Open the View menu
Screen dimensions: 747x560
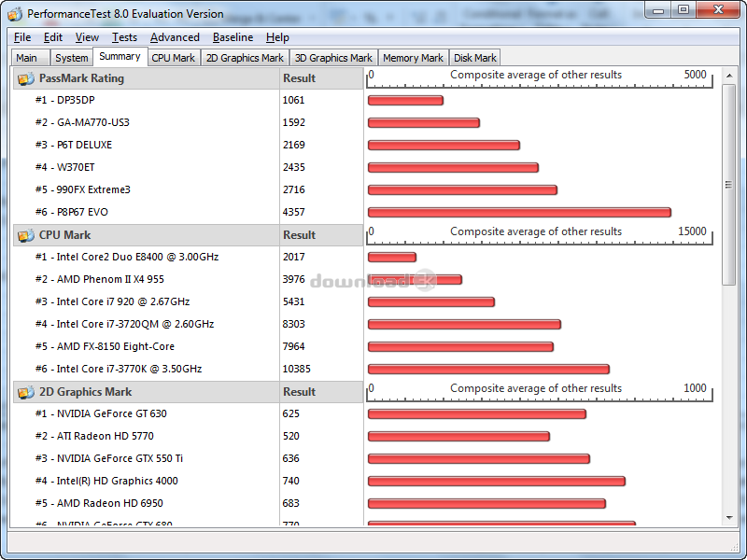[x=87, y=37]
